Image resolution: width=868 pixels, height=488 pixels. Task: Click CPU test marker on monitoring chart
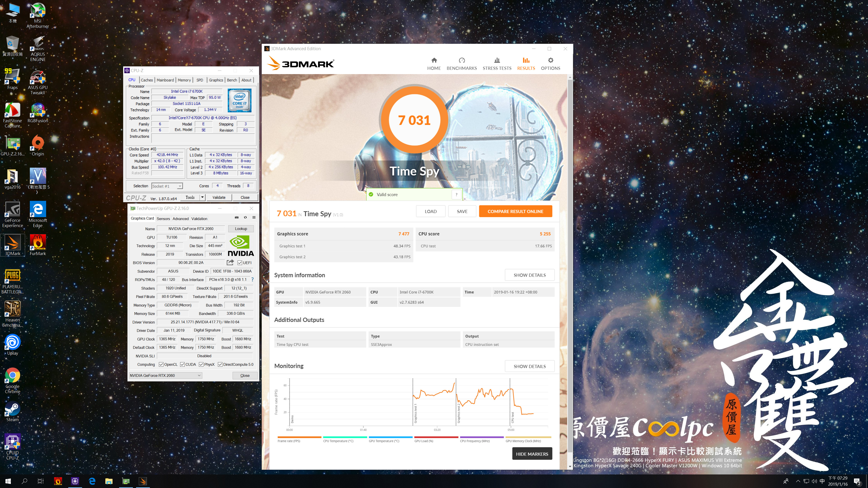(x=512, y=417)
